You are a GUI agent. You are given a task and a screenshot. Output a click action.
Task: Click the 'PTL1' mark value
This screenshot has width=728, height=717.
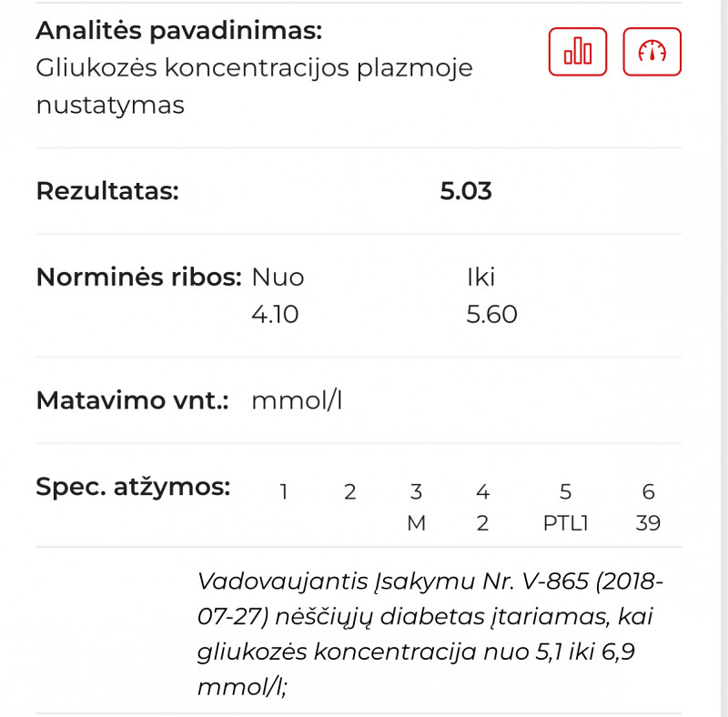(565, 523)
